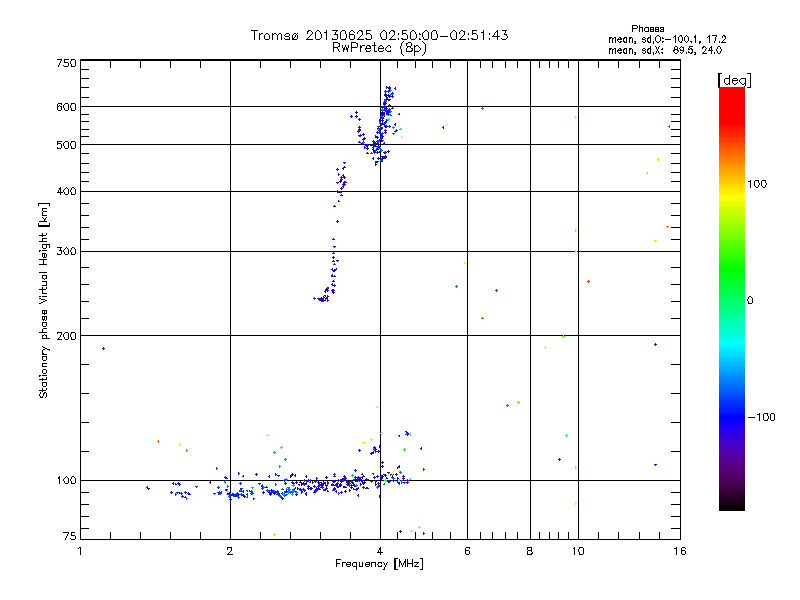Click the y-axis '400' tick label
This screenshot has height=600, width=800.
tap(66, 191)
